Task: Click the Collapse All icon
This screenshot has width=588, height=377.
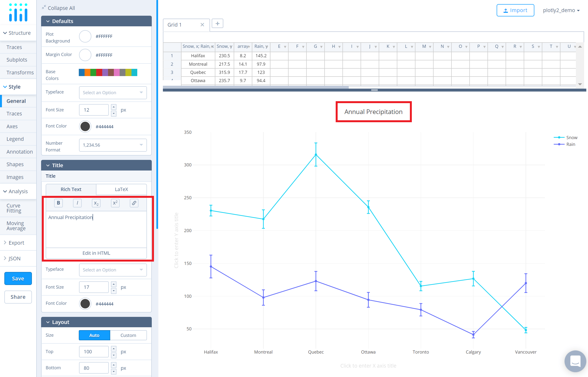Action: [44, 7]
